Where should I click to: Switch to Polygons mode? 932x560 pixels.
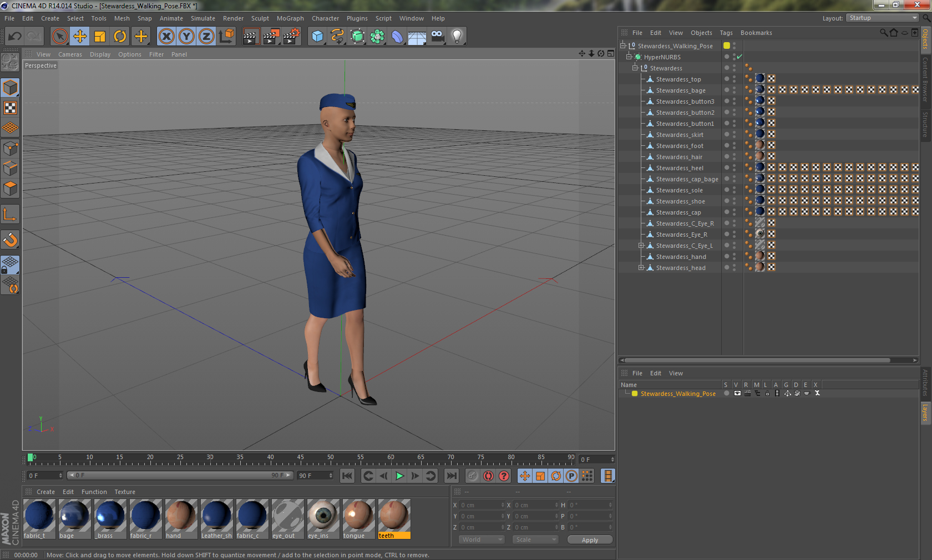point(10,189)
